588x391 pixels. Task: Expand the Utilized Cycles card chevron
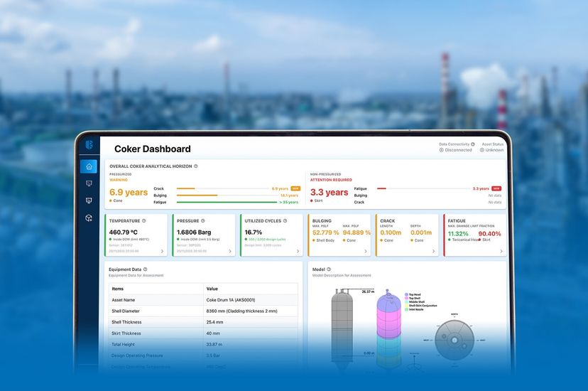click(x=298, y=252)
